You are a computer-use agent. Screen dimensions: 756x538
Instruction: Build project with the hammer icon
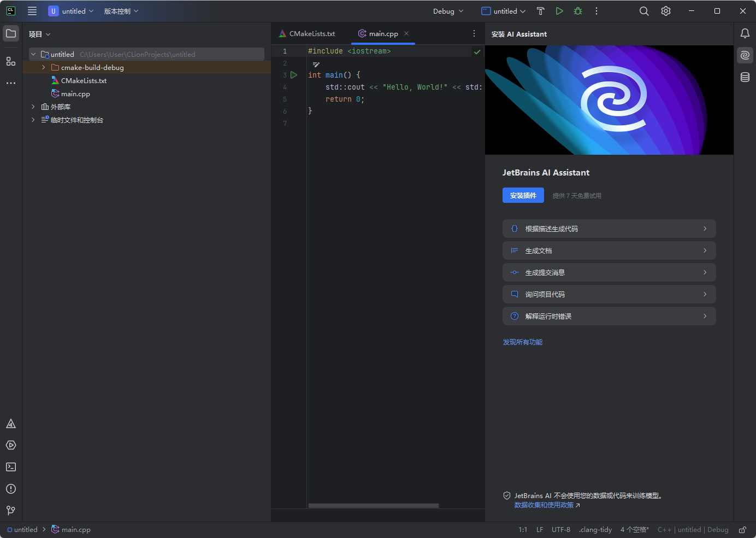coord(540,11)
